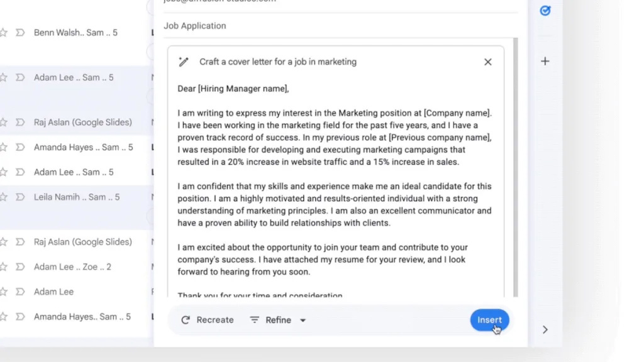Click the Refine dropdown caret arrow
This screenshot has height=362, width=644.
(303, 321)
